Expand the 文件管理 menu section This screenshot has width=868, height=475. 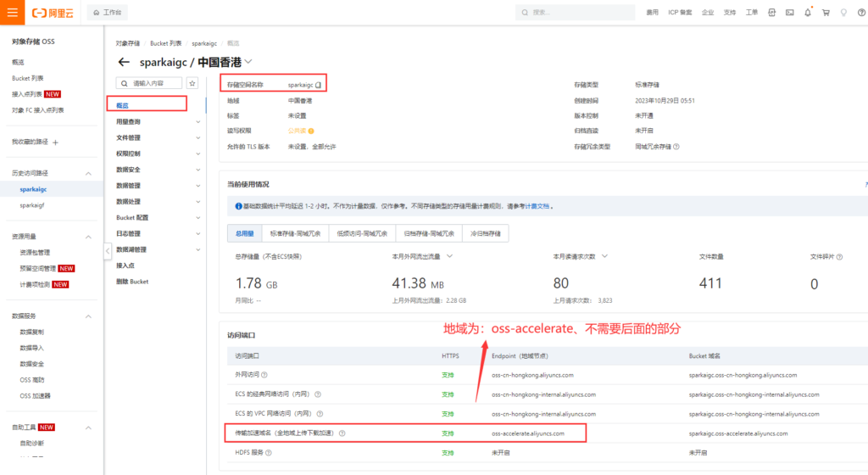(x=198, y=137)
